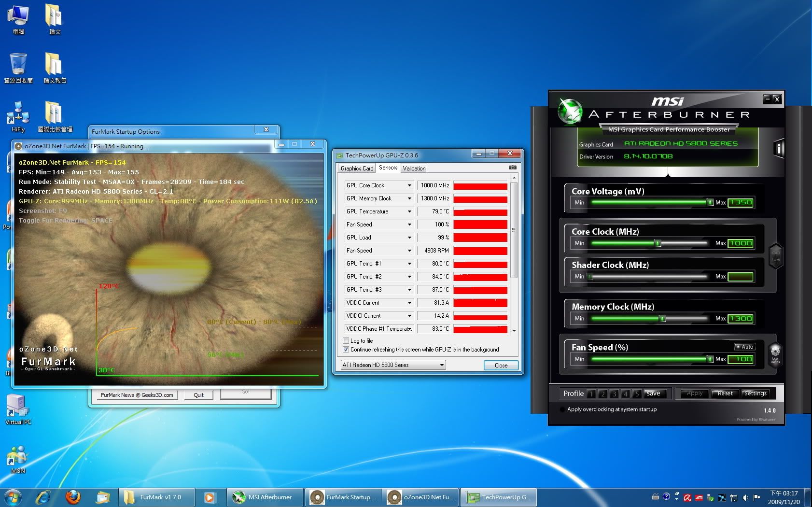The image size is (812, 507).
Task: Open ATI Catalyst tray icon
Action: [x=699, y=497]
